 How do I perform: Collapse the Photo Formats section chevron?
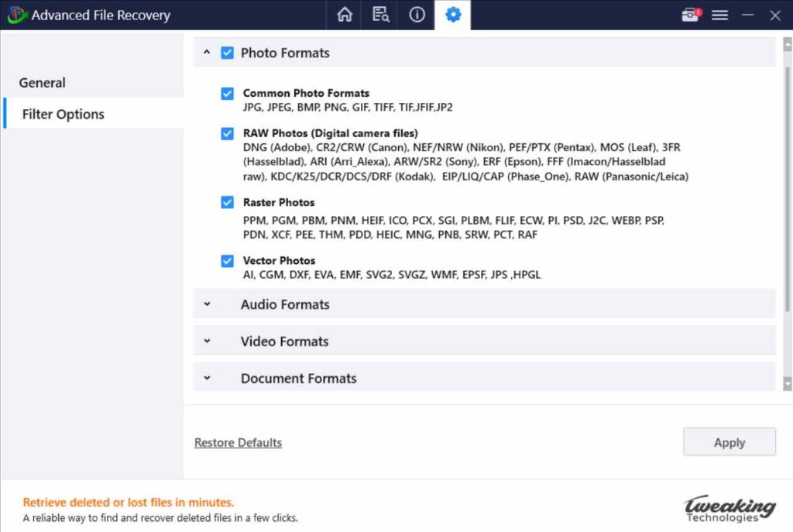(207, 52)
